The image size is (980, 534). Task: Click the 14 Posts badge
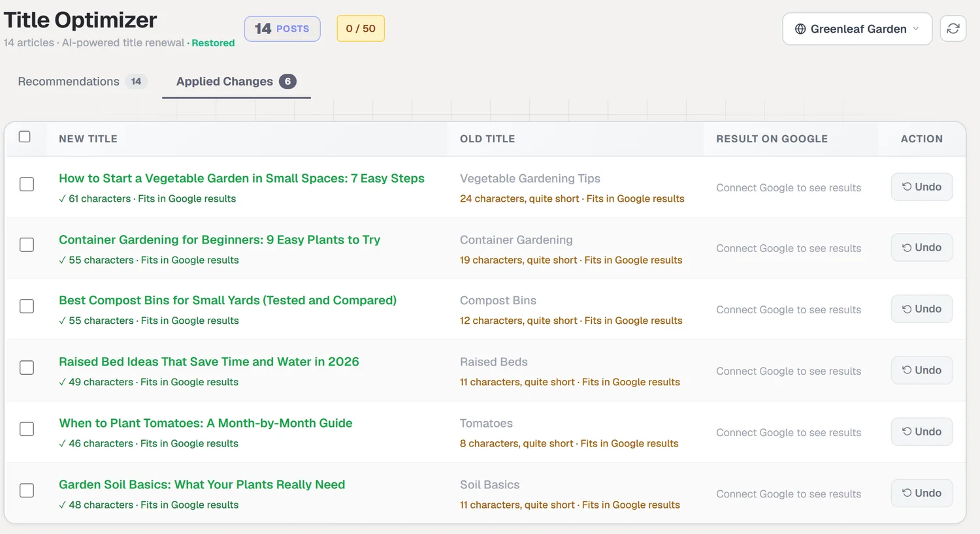pos(282,29)
